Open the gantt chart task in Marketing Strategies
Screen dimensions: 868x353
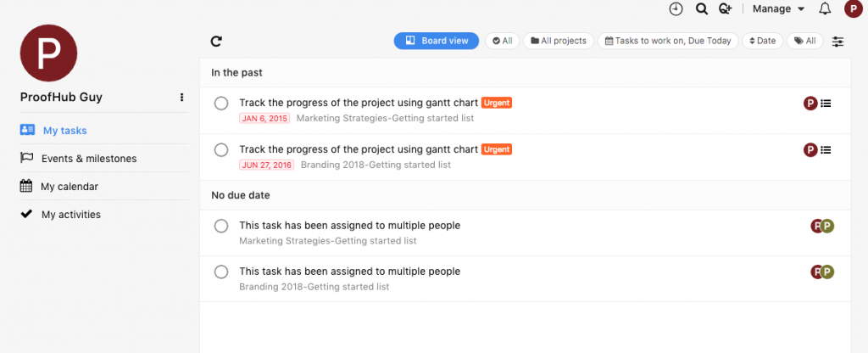click(359, 103)
